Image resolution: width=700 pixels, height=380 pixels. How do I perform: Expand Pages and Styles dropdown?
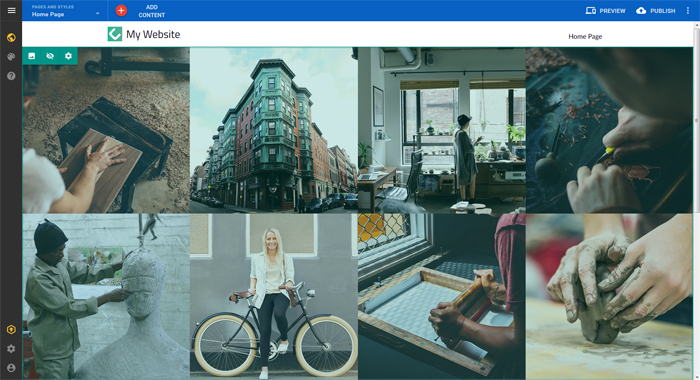pyautogui.click(x=65, y=11)
